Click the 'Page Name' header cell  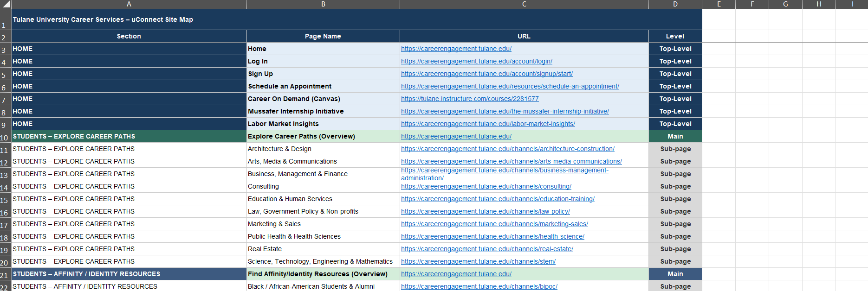tap(323, 36)
